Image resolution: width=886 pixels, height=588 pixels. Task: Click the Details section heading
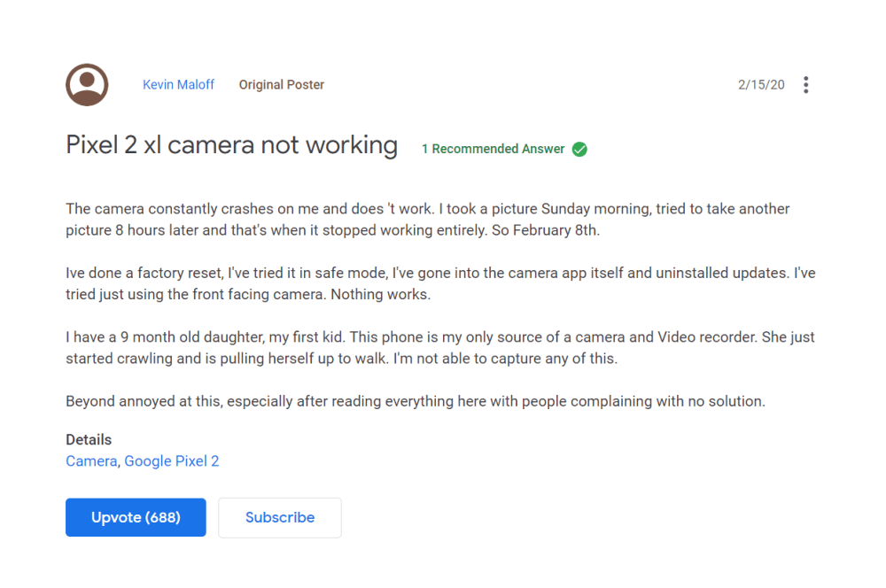coord(89,440)
